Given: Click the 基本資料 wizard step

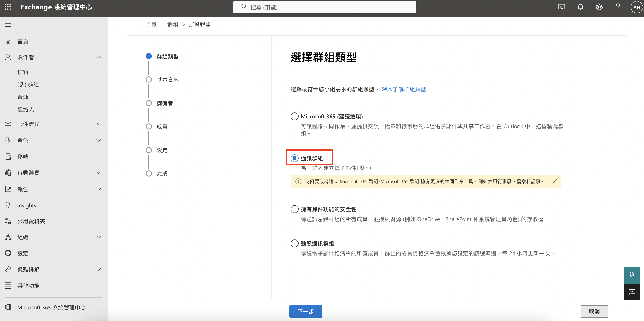Looking at the screenshot, I should point(167,80).
